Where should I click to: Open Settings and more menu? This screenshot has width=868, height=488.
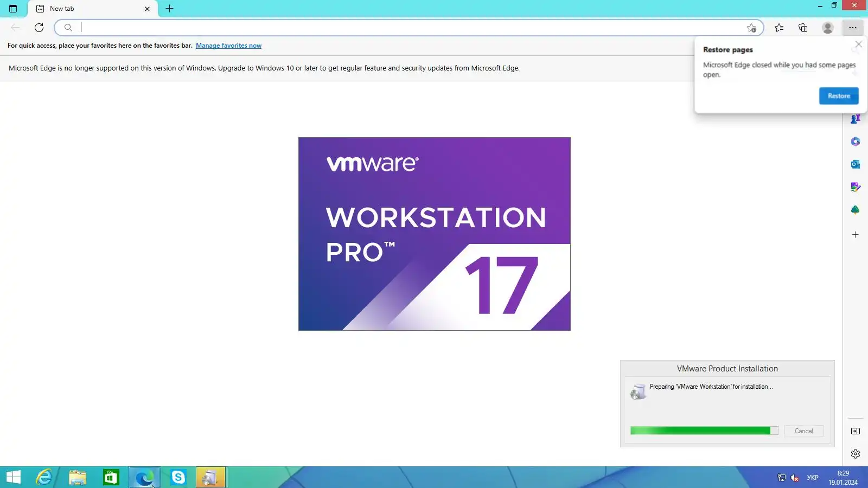pos(853,28)
